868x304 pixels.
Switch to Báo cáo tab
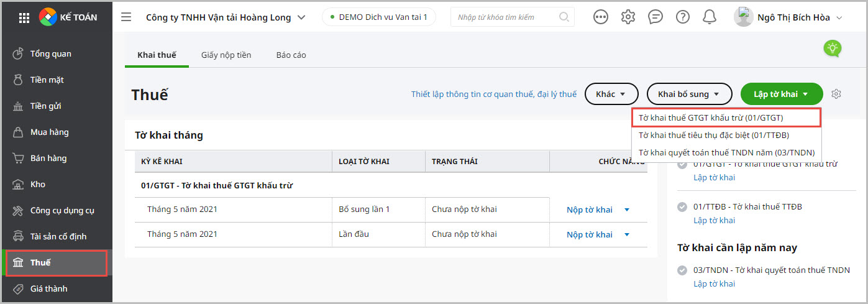coord(291,55)
